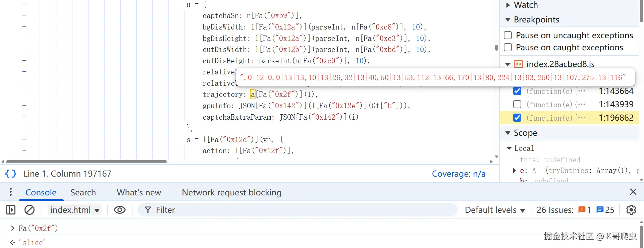
Task: Click the blue issues message icon
Action: tap(600, 210)
